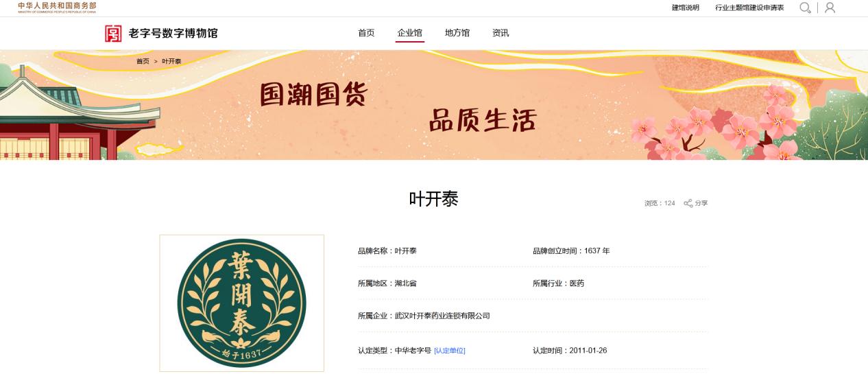Switch to the 地方馆 tab

(x=457, y=33)
